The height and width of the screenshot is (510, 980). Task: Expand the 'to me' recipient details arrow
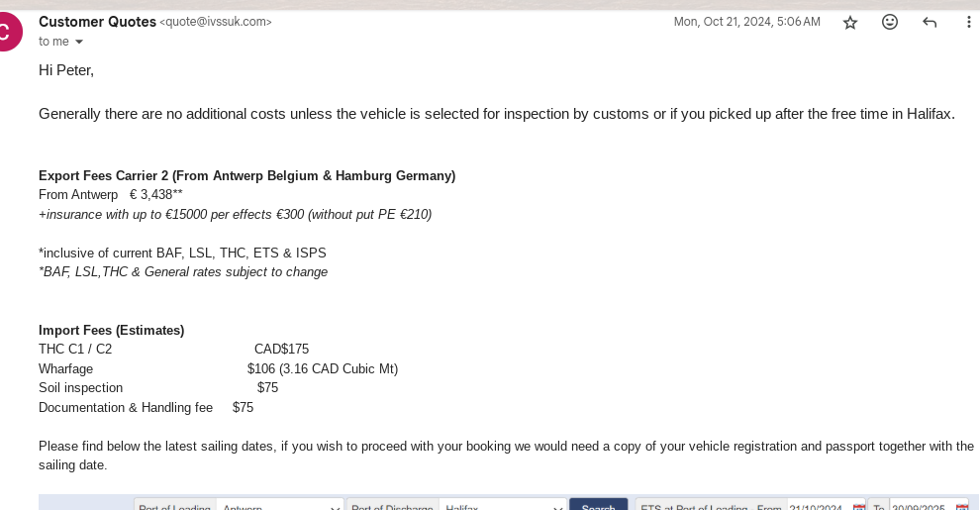tap(79, 42)
